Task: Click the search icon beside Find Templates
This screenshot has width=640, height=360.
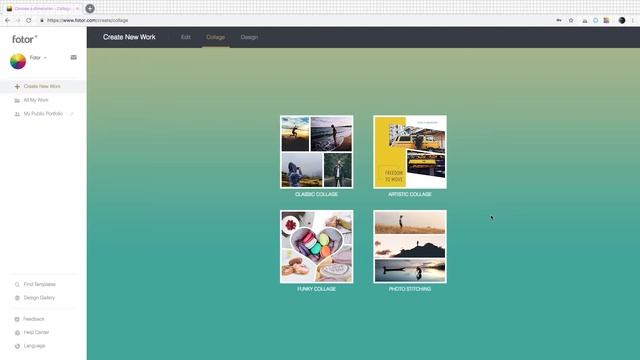Action: click(x=17, y=284)
